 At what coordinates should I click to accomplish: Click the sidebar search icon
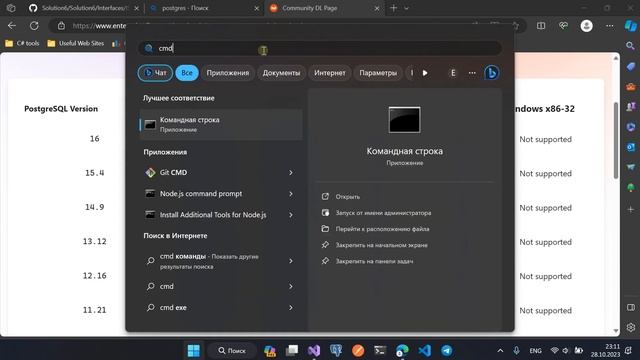tap(631, 46)
